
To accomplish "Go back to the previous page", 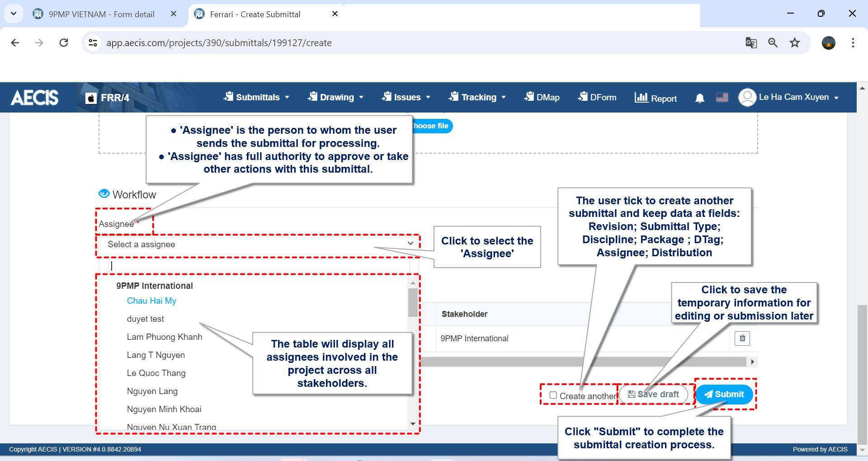I will click(15, 43).
